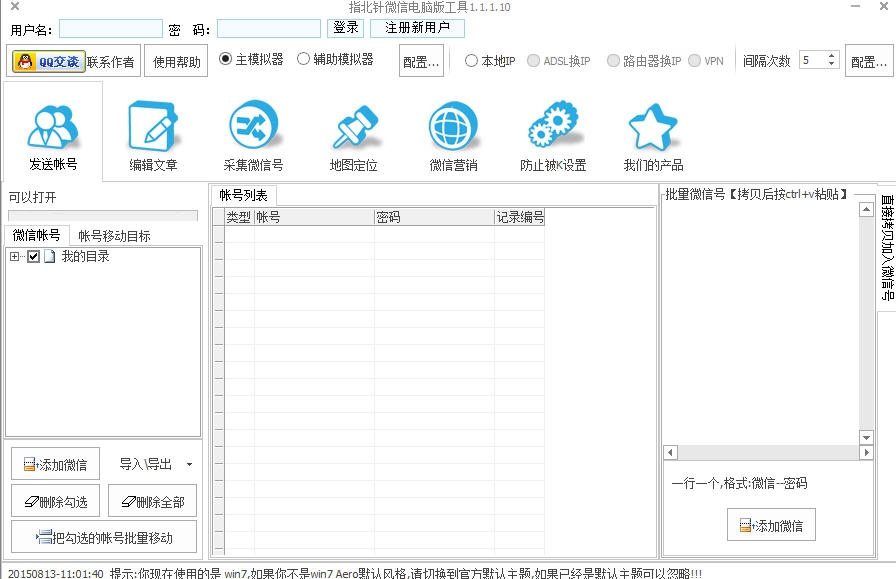This screenshot has width=896, height=579.
Task: Open the 微信营销 globe icon
Action: point(453,126)
